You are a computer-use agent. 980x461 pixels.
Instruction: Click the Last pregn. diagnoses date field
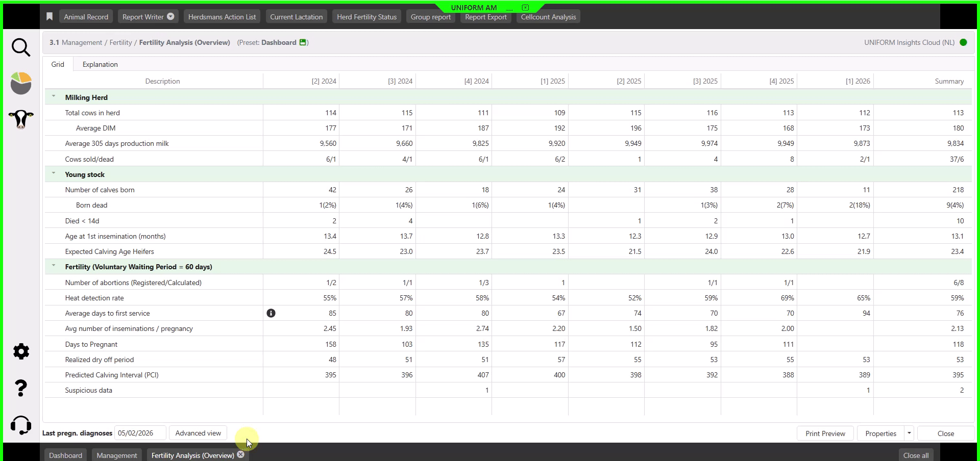(x=140, y=433)
